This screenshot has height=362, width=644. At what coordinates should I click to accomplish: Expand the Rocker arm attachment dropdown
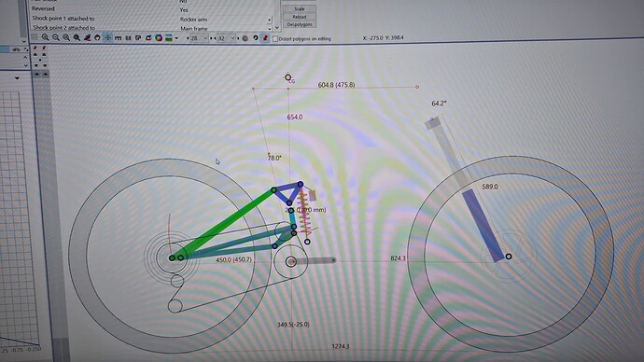[269, 20]
